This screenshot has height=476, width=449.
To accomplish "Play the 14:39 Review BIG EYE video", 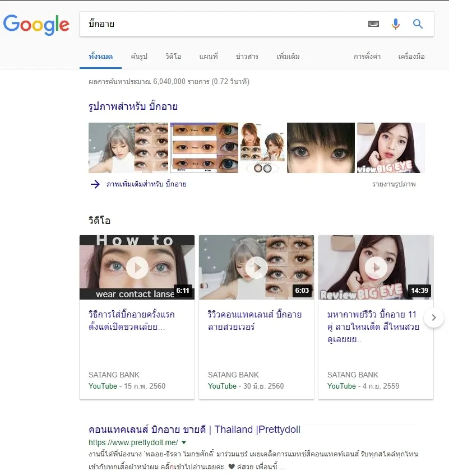I will [376, 268].
